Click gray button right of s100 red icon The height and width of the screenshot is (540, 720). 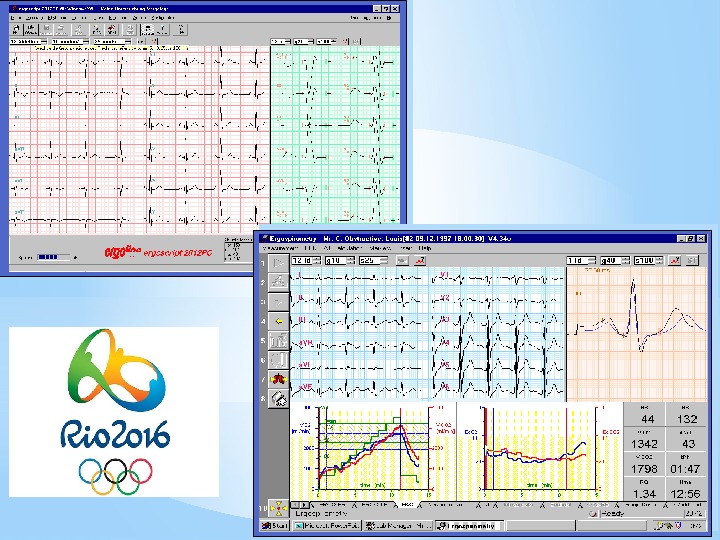[692, 260]
